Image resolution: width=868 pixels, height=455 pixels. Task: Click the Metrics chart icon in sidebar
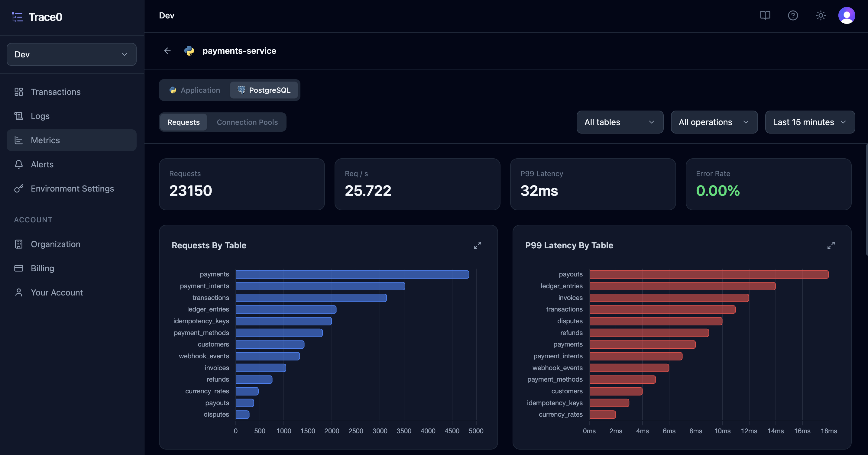pyautogui.click(x=18, y=140)
